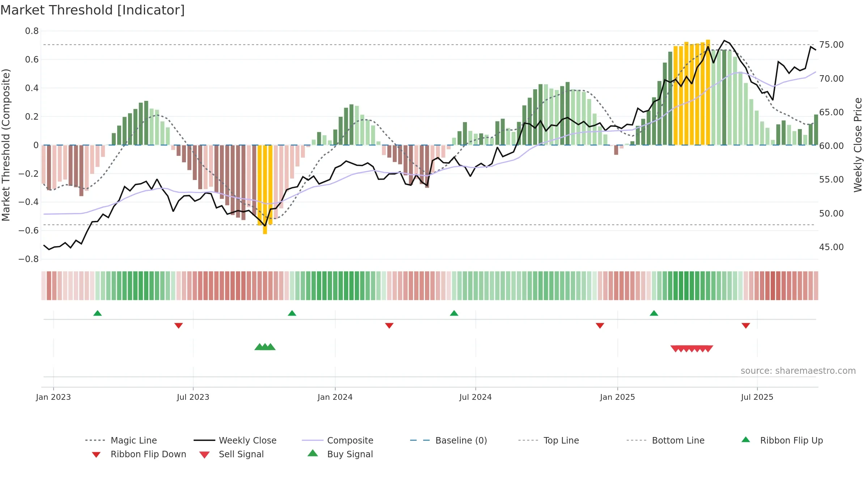Click the Jan 2024 axis label
Image resolution: width=868 pixels, height=488 pixels.
335,397
